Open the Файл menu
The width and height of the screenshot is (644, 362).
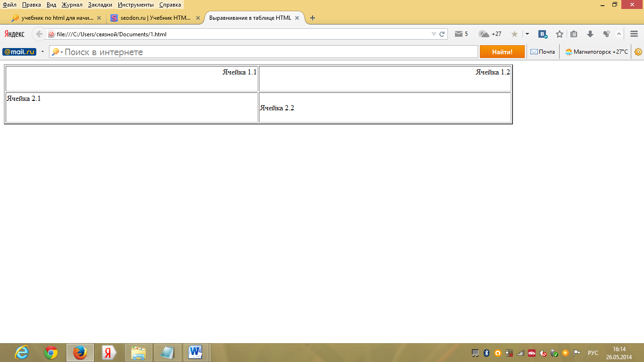tap(9, 5)
